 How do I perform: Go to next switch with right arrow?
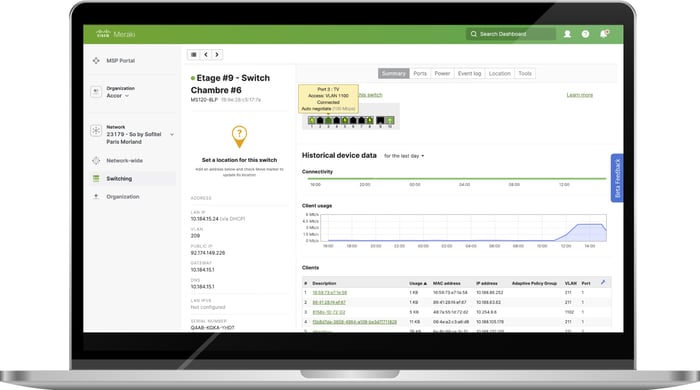(217, 54)
